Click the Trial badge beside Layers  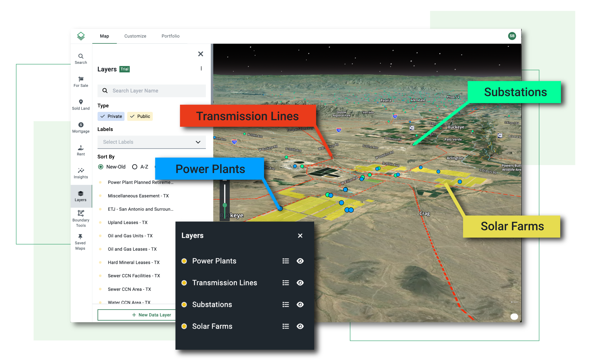pos(125,69)
